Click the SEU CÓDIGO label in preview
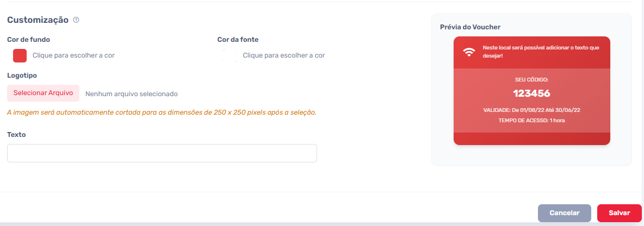This screenshot has height=226, width=644. pos(531,79)
